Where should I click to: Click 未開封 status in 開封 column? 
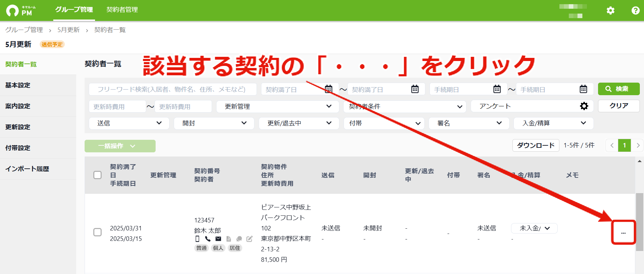click(372, 228)
